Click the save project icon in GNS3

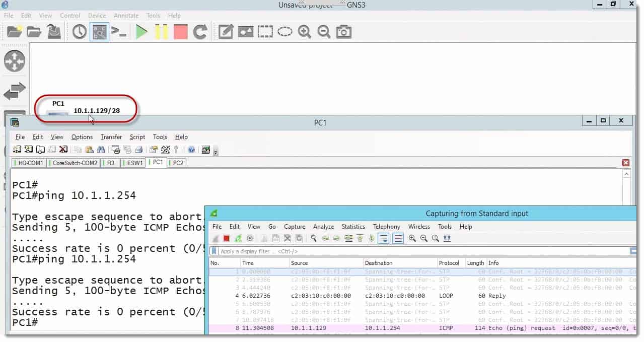54,32
